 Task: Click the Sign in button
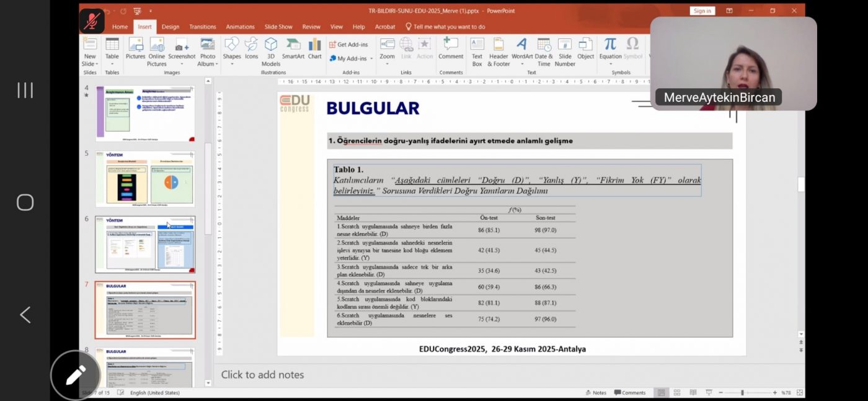(x=702, y=11)
